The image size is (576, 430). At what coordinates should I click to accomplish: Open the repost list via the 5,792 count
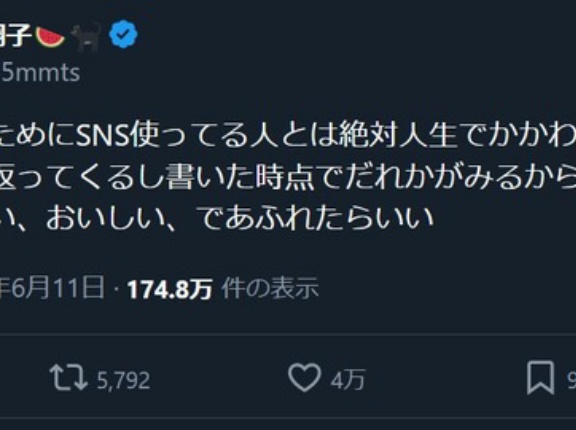pyautogui.click(x=123, y=380)
